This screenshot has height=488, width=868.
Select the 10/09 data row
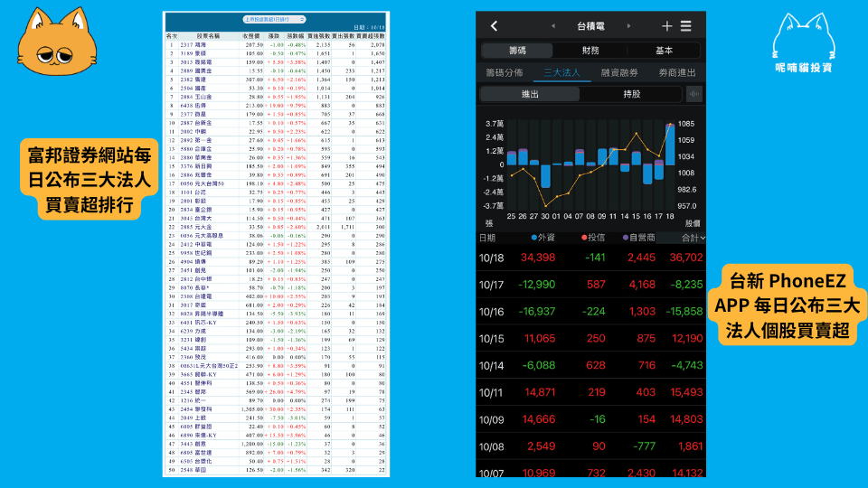tap(590, 419)
